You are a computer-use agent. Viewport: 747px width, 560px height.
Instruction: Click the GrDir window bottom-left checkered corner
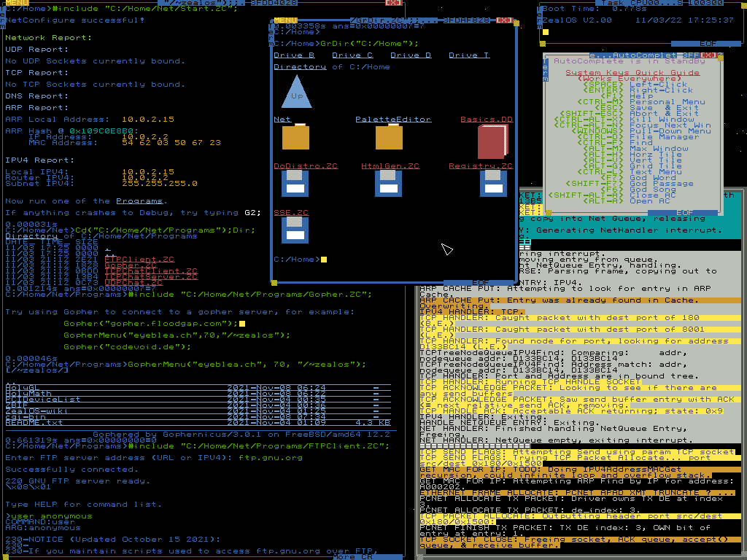coord(274,283)
